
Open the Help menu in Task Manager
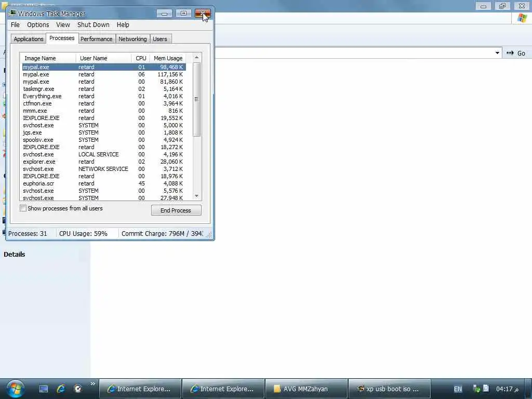point(123,25)
